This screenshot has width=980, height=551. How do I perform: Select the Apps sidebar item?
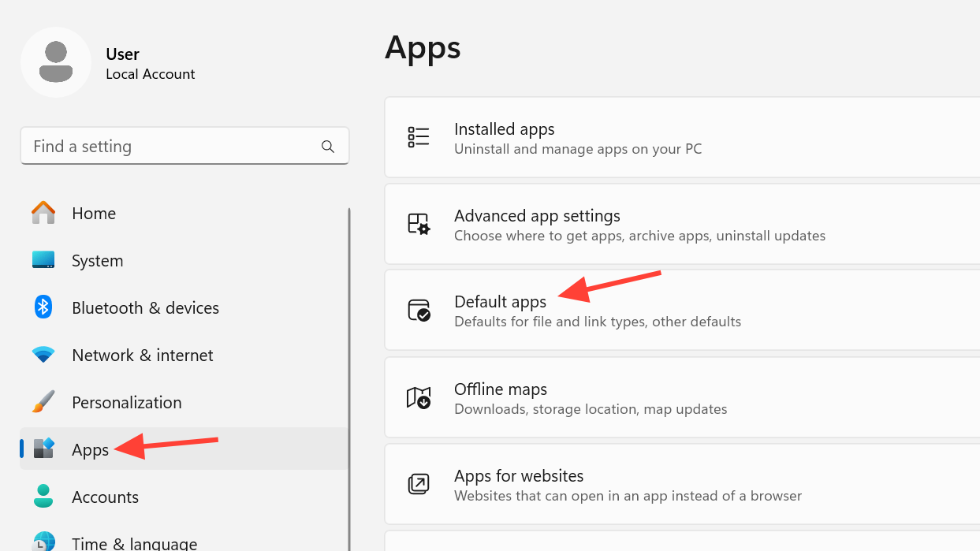click(x=90, y=449)
